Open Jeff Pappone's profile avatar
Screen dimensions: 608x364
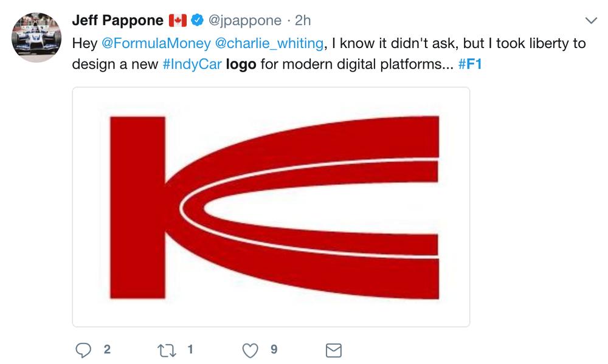36,37
